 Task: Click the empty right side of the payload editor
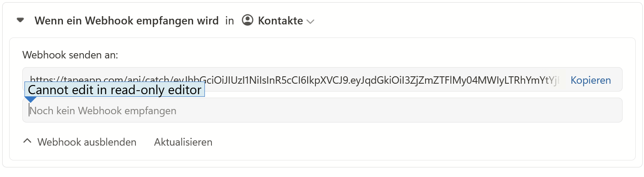[x=481, y=111]
